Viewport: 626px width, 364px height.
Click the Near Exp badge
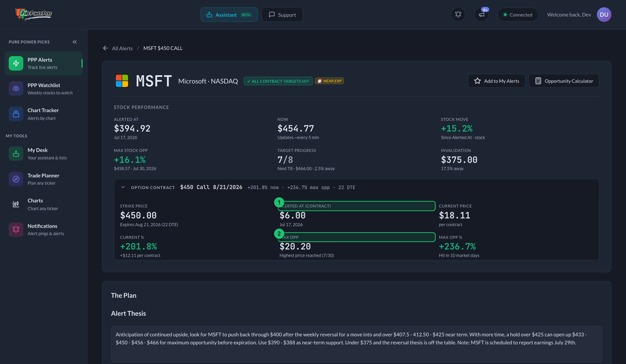coord(329,81)
